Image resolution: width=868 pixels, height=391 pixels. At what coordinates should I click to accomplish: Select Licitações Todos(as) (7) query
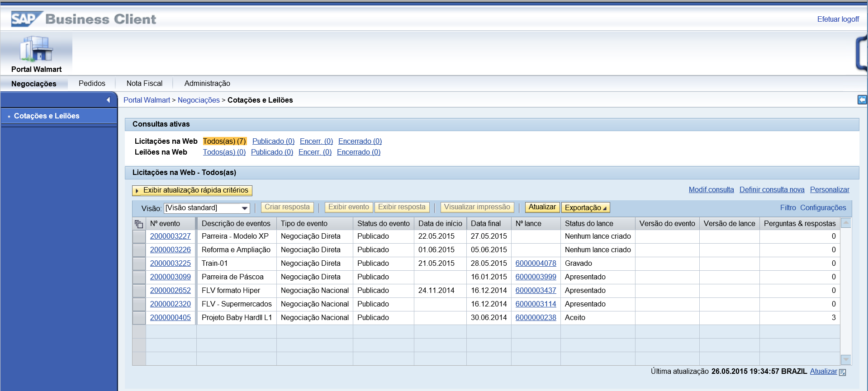[224, 141]
